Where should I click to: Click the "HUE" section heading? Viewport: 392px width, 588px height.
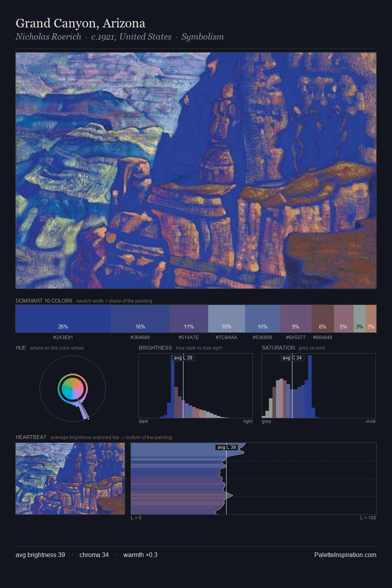coord(21,348)
